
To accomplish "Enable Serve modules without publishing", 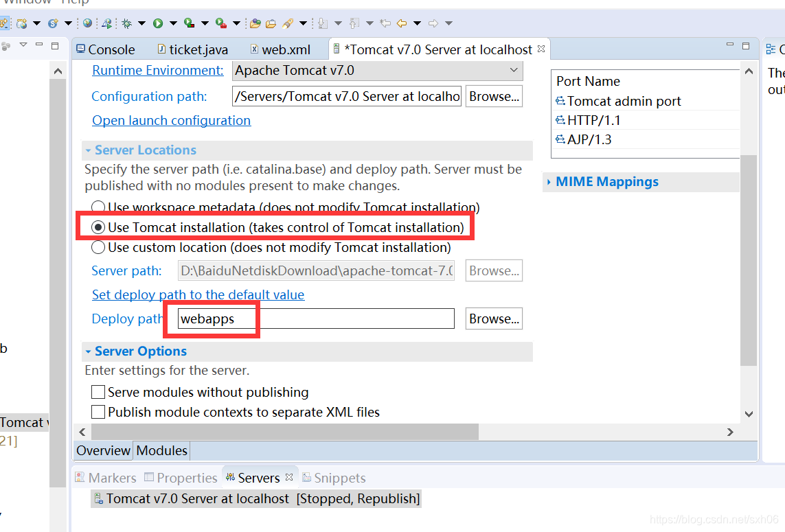I will point(98,392).
